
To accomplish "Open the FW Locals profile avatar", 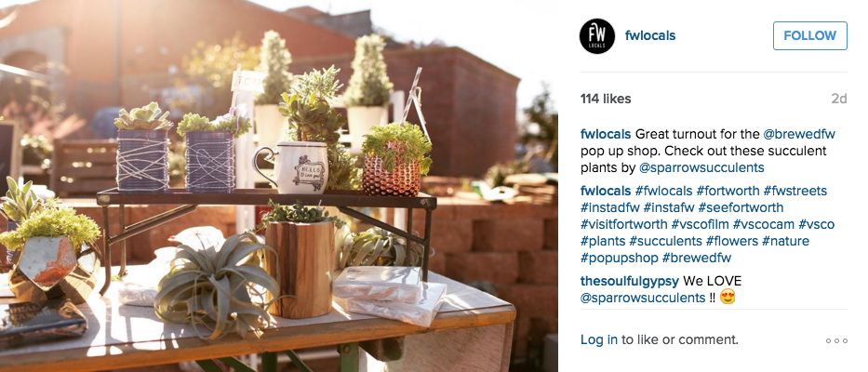I will (596, 36).
